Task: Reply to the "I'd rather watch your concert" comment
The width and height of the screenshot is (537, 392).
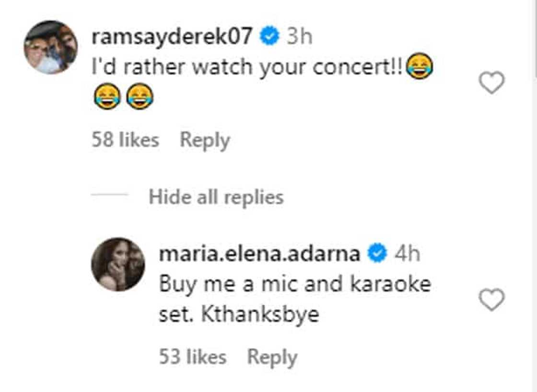Action: pos(205,140)
